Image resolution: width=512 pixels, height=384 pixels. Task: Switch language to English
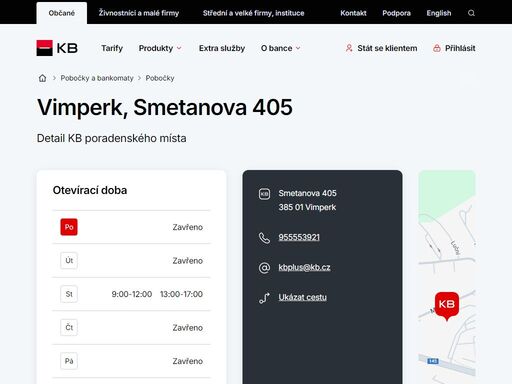tap(439, 13)
